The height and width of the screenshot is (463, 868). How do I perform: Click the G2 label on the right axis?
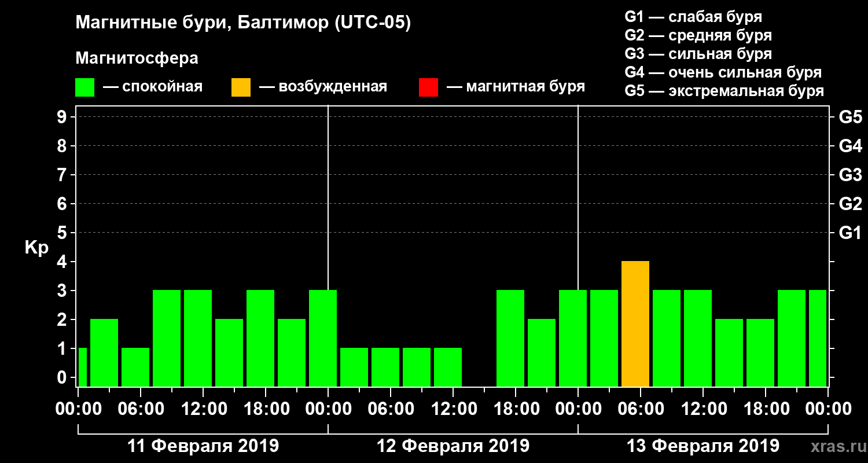(x=850, y=204)
